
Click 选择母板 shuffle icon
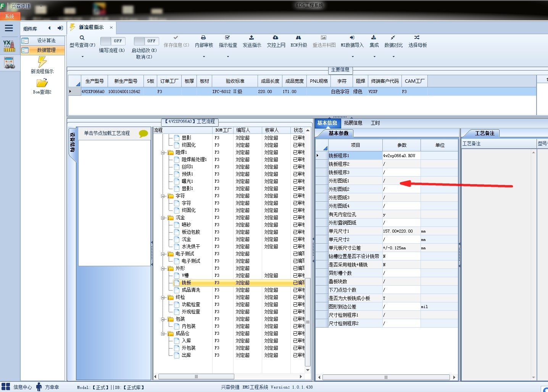point(417,38)
